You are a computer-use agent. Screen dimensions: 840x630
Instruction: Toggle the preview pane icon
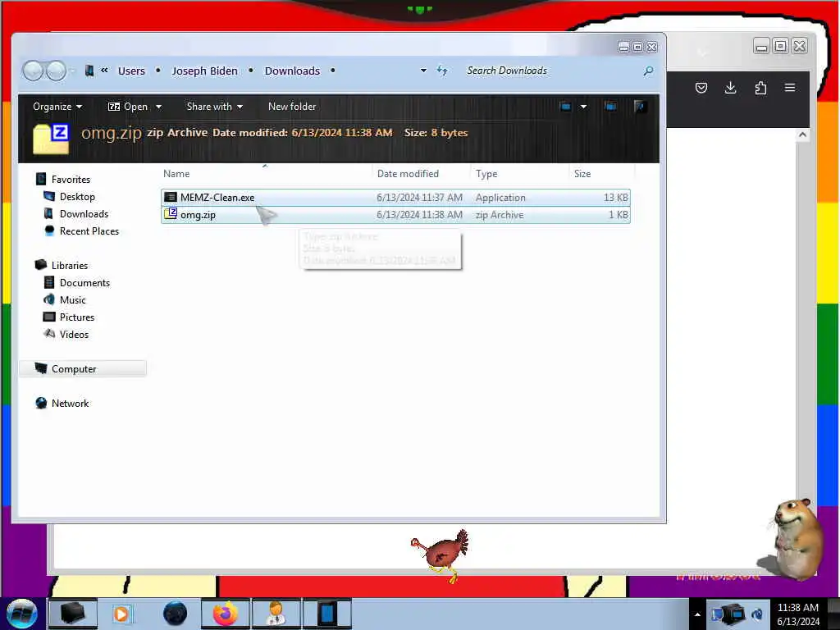click(x=610, y=107)
